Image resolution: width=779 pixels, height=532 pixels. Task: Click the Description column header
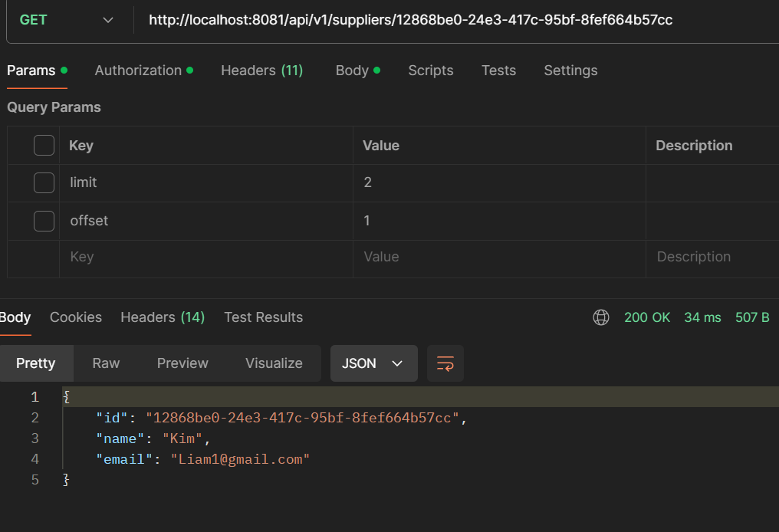(694, 146)
